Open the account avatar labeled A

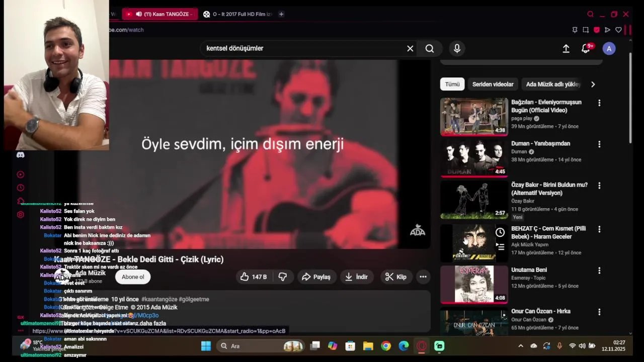(609, 48)
